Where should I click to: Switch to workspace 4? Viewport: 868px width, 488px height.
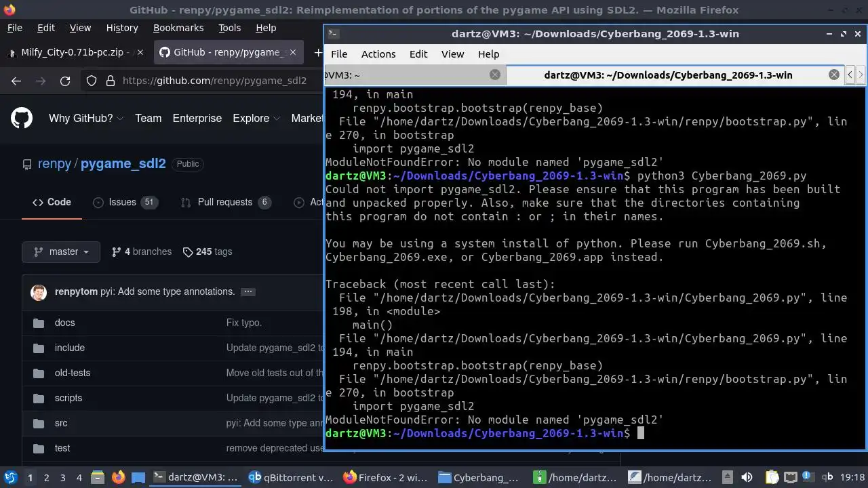coord(79,478)
